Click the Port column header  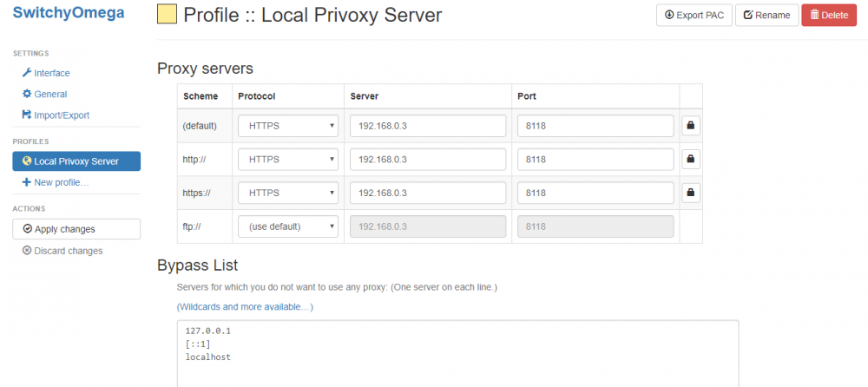(x=527, y=95)
